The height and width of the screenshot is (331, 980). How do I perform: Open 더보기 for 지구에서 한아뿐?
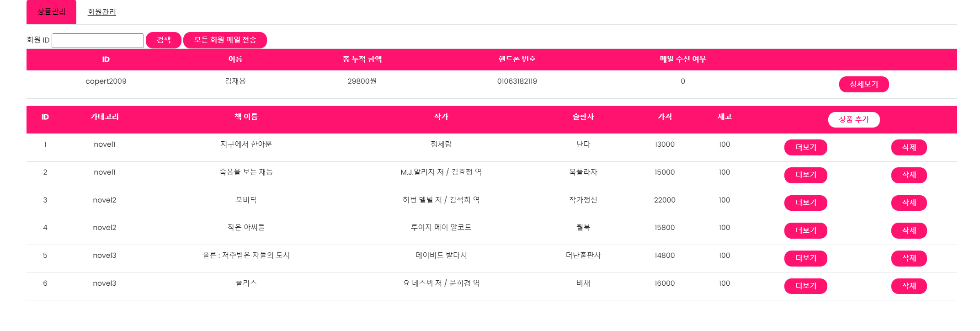(805, 147)
